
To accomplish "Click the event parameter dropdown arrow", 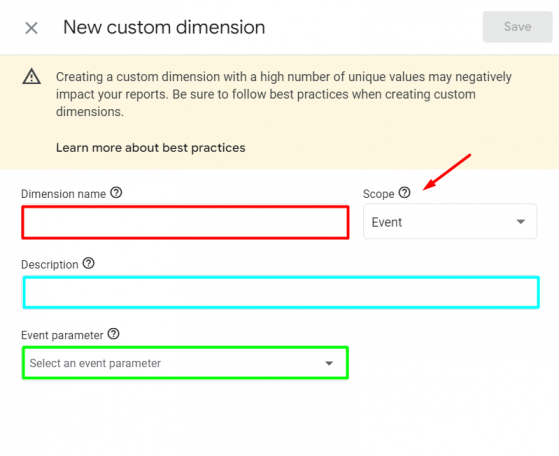I will pyautogui.click(x=329, y=363).
